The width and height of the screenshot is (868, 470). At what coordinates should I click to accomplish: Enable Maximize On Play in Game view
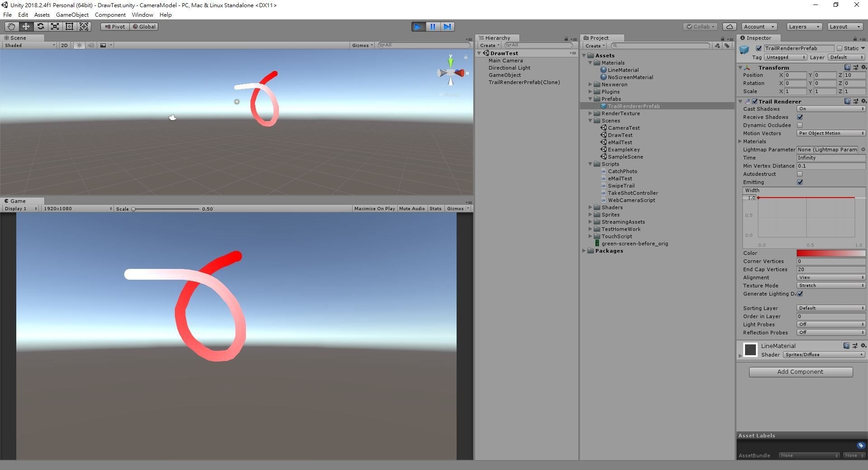(x=374, y=208)
